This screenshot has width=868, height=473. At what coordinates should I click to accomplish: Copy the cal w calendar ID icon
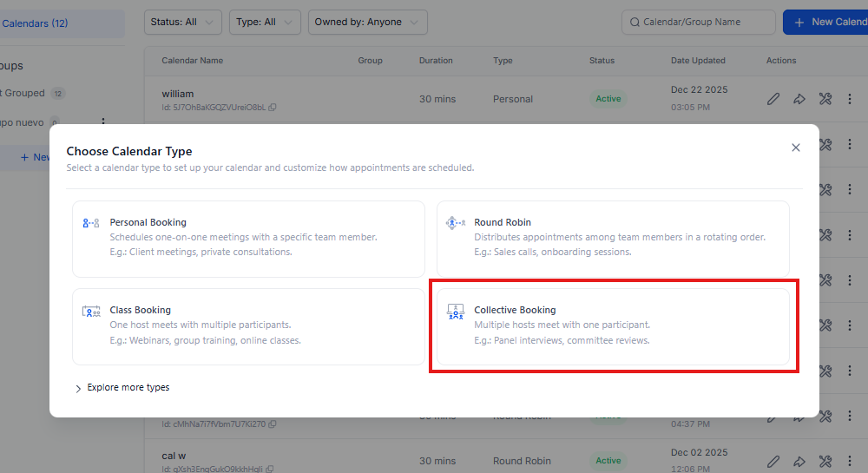(272, 470)
